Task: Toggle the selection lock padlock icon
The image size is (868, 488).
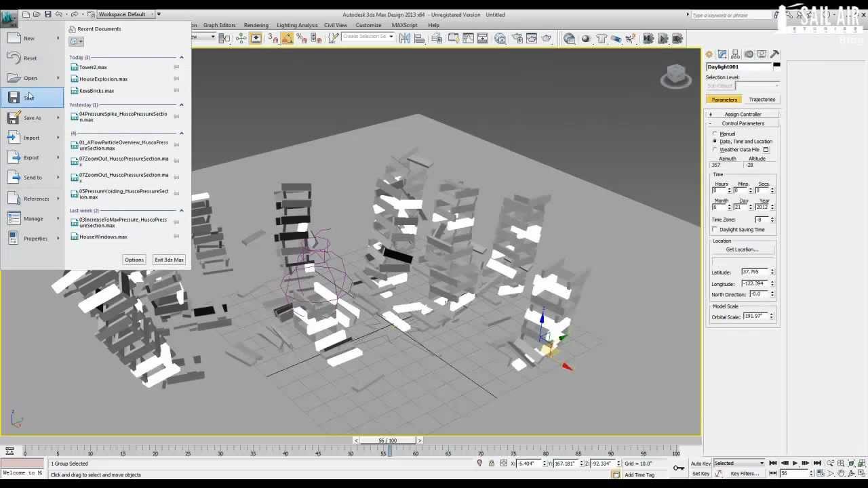Action: 492,464
